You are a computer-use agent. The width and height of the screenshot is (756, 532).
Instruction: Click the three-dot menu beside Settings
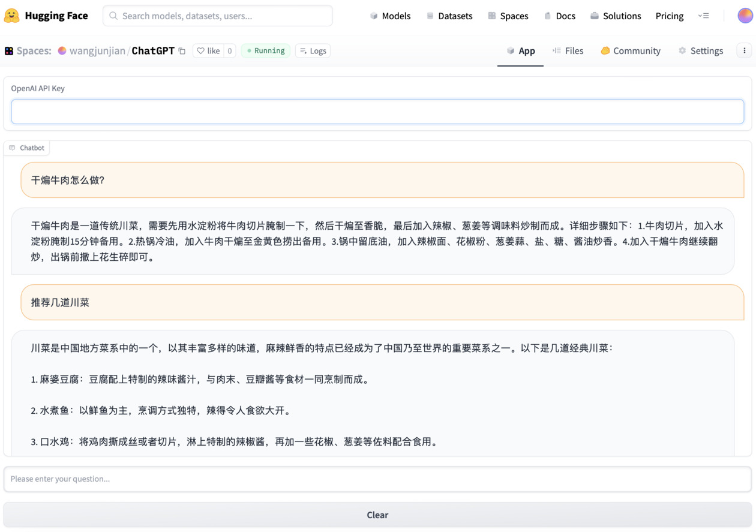coord(744,51)
